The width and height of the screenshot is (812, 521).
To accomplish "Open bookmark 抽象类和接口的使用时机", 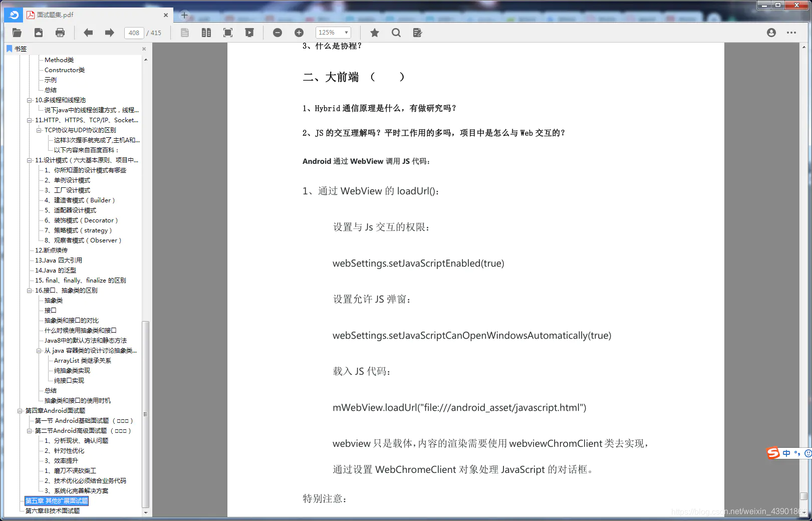I will click(x=78, y=401).
